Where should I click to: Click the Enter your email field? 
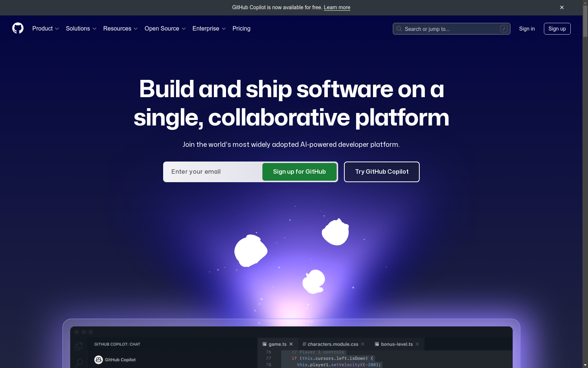coord(213,172)
